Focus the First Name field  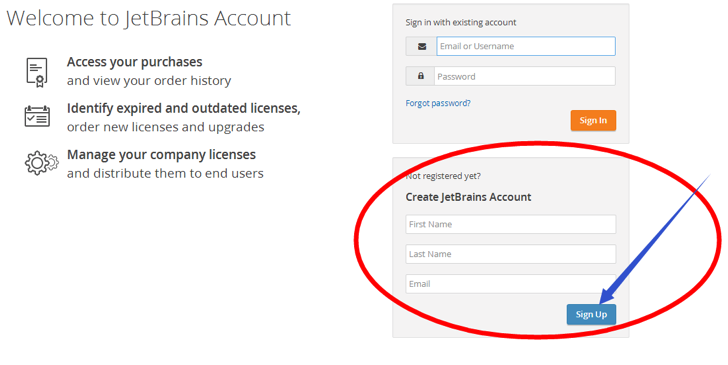[x=511, y=224]
